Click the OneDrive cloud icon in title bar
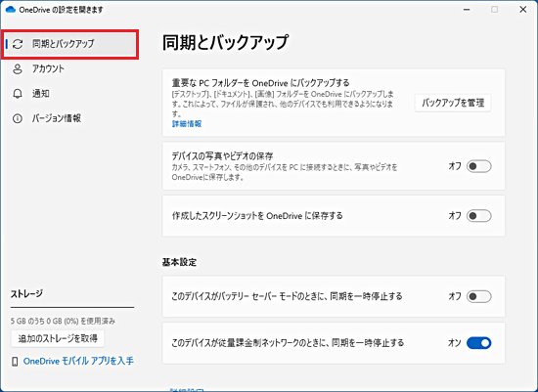 coord(11,10)
